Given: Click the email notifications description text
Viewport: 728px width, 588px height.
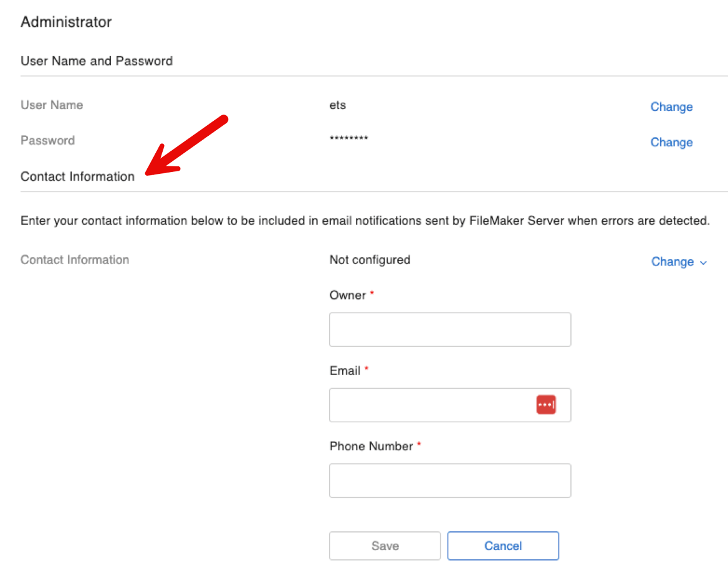Looking at the screenshot, I should point(365,220).
